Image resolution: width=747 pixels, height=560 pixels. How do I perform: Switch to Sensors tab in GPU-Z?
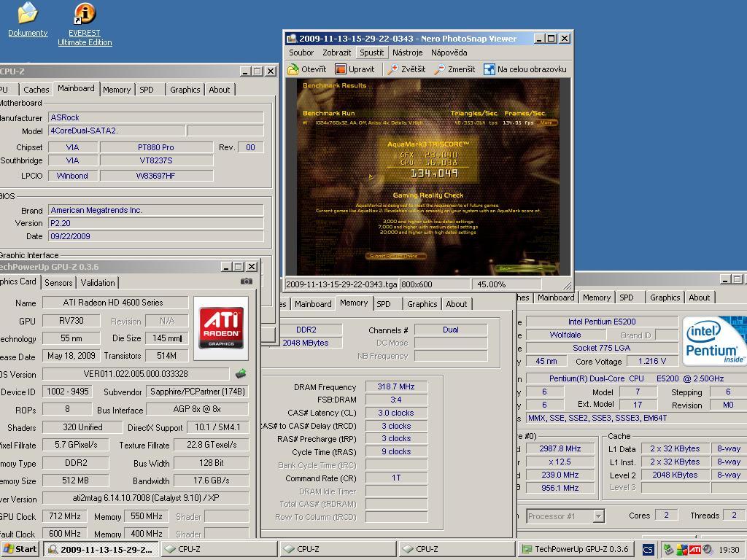(x=58, y=283)
